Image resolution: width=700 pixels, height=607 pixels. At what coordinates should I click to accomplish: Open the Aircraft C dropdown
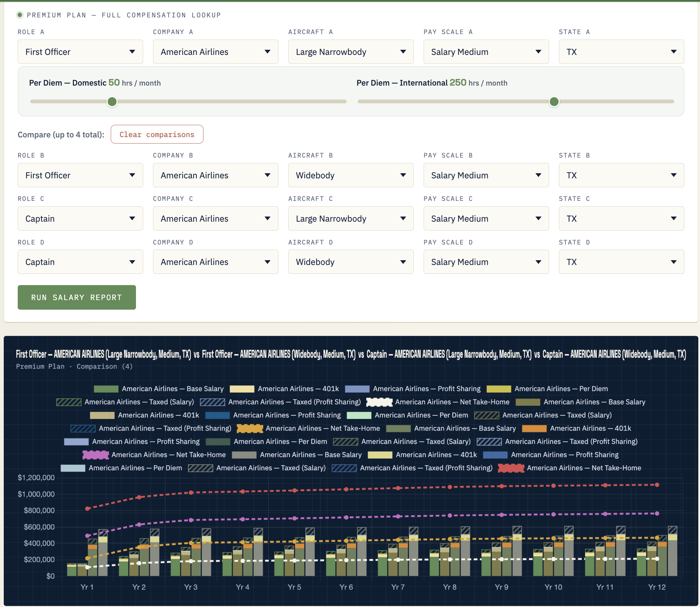[351, 219]
